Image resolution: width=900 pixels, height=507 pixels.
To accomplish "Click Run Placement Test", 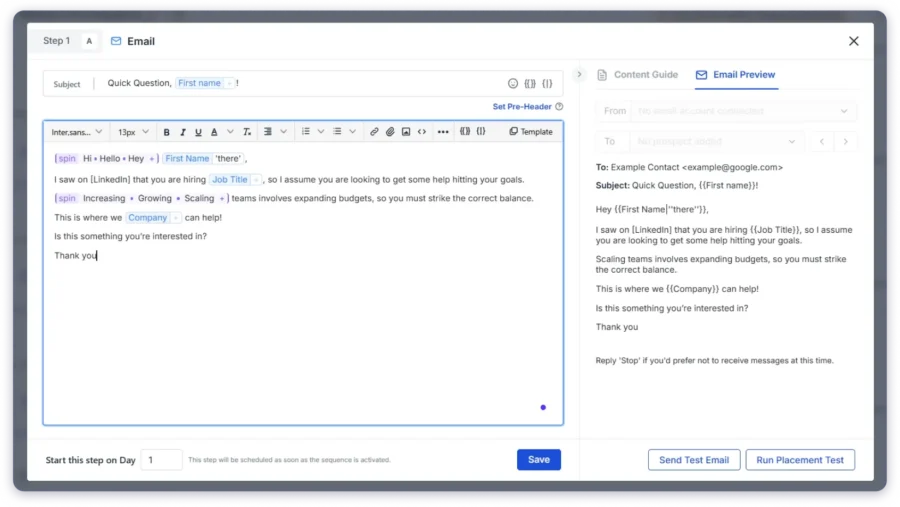I will pos(800,460).
